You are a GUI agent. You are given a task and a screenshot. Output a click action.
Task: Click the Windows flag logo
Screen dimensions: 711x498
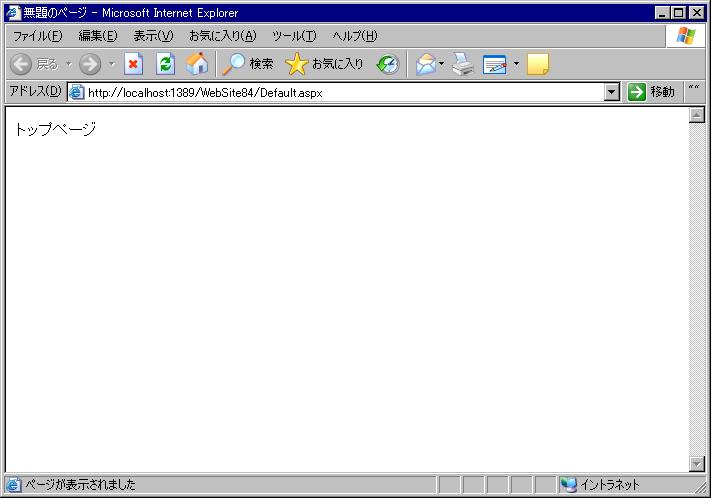click(686, 36)
